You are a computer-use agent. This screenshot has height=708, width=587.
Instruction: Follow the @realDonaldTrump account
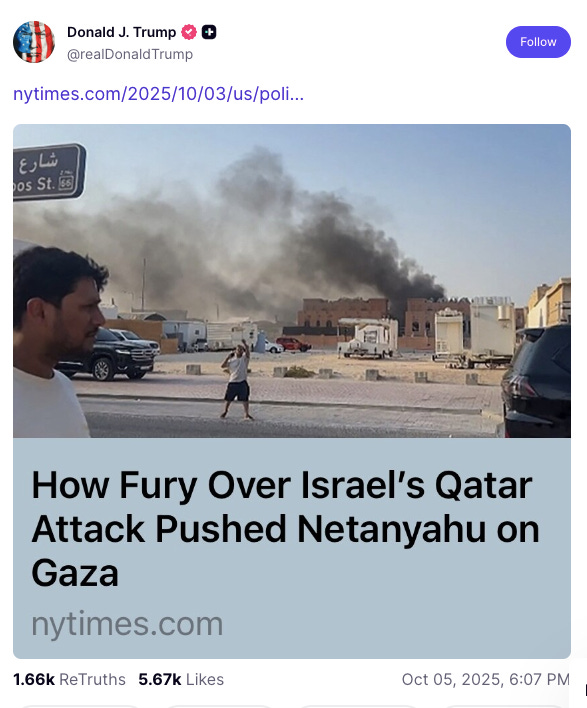538,42
